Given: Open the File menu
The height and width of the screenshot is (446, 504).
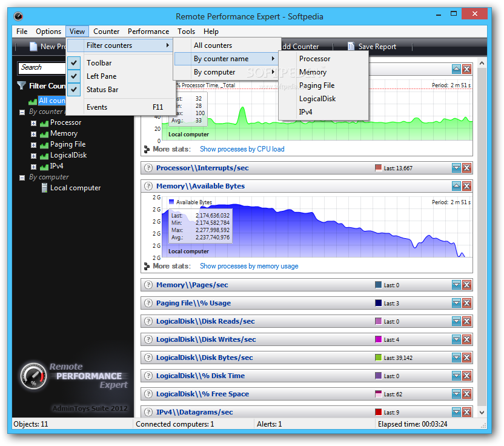Looking at the screenshot, I should pyautogui.click(x=22, y=32).
